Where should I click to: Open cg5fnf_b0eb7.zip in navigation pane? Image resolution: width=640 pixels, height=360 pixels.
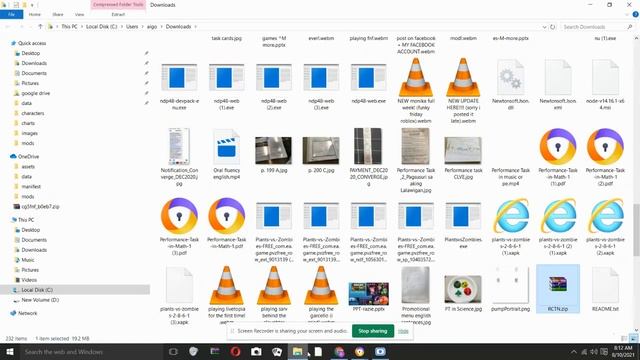coord(40,207)
